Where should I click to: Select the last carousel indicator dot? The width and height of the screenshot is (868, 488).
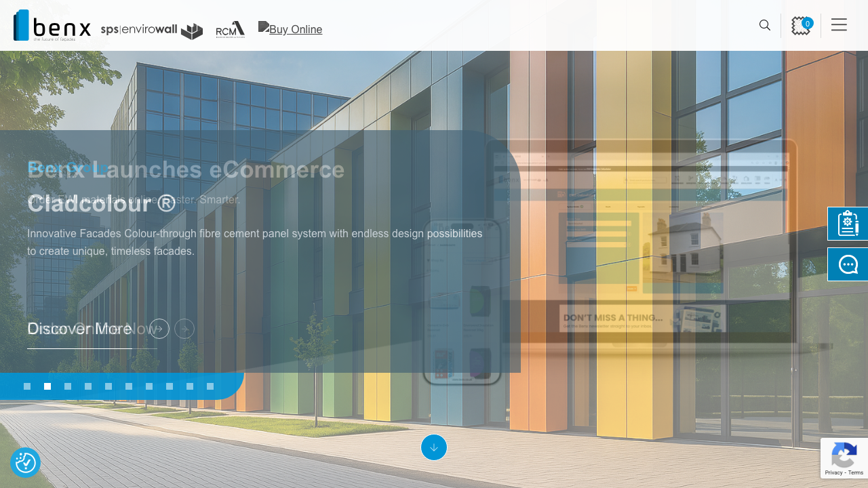[x=210, y=386]
